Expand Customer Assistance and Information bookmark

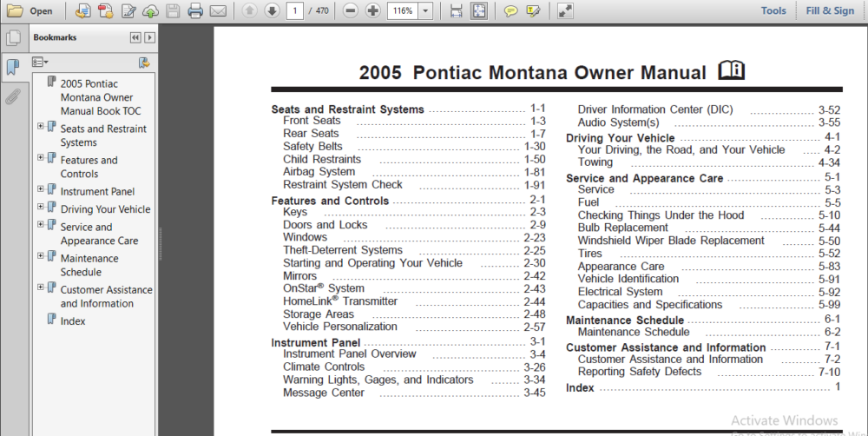41,287
